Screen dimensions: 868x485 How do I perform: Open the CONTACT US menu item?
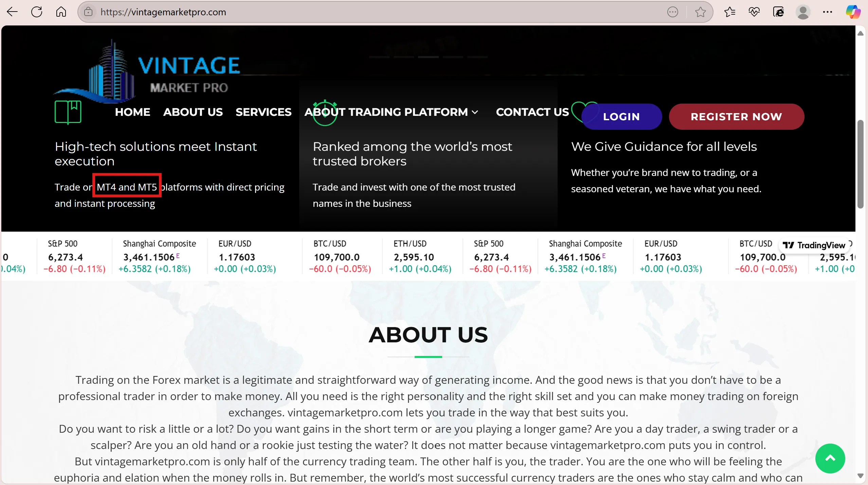pos(532,112)
